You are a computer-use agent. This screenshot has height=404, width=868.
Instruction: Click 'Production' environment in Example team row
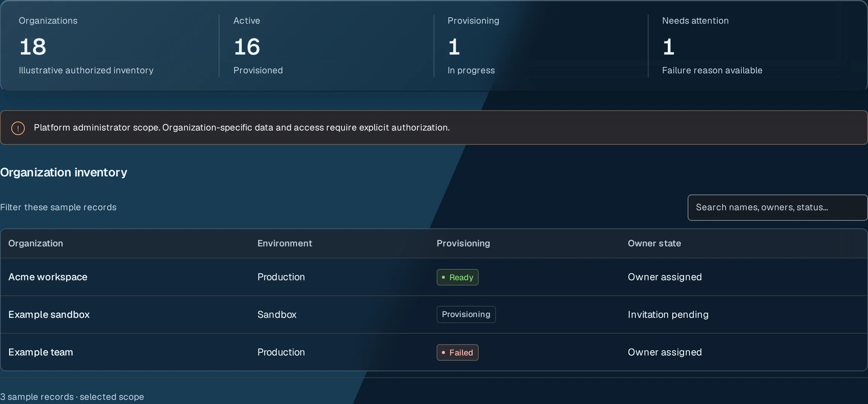[x=281, y=352]
